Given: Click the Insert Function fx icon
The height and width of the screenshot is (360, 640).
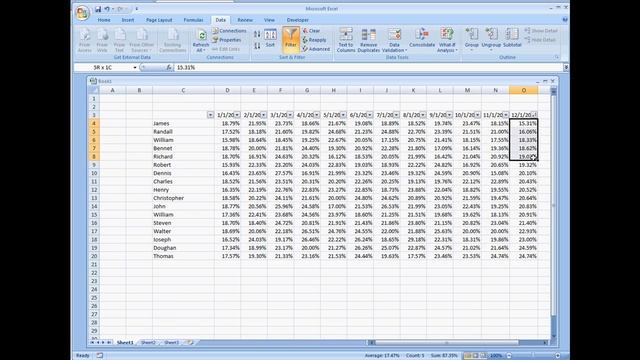Looking at the screenshot, I should (169, 68).
